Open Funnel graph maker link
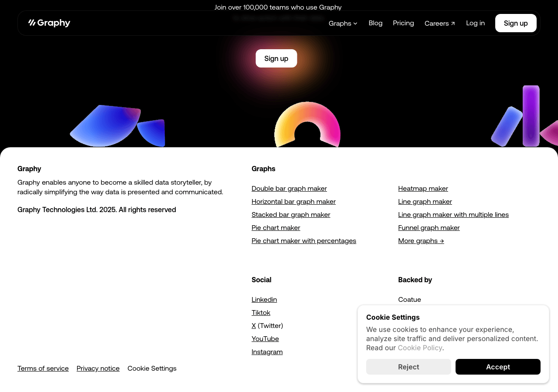The height and width of the screenshot is (392, 558). pos(429,227)
